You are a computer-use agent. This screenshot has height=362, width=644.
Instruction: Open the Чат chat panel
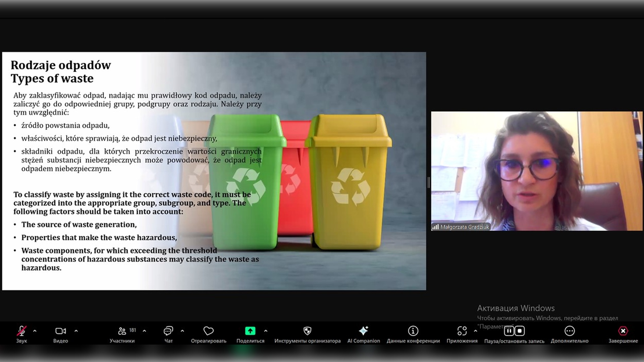coord(168,331)
